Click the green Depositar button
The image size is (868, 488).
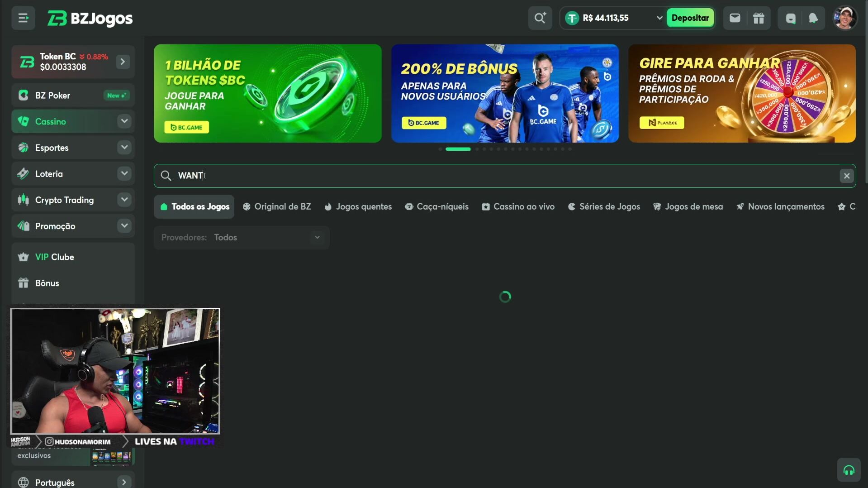tap(690, 18)
